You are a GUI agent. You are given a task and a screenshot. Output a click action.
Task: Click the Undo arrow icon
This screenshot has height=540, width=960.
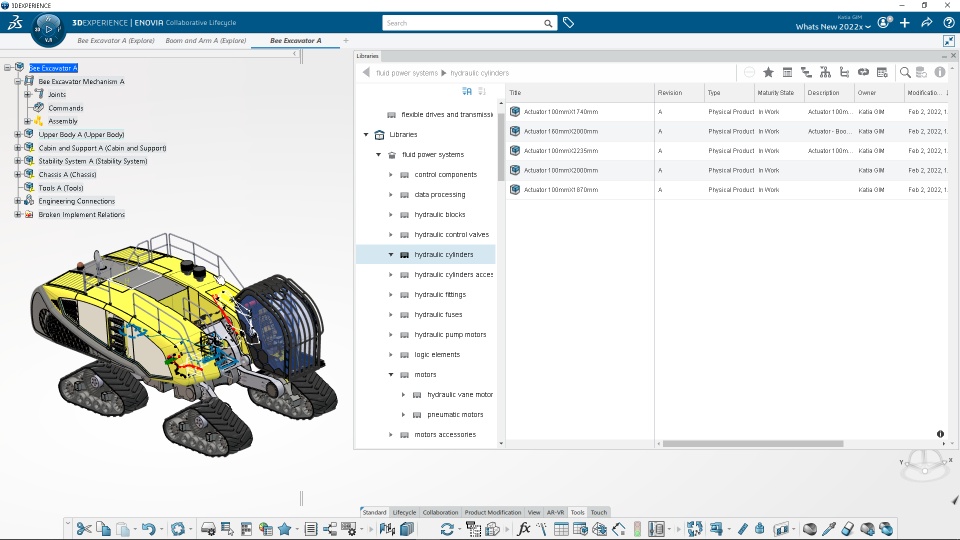coord(148,528)
